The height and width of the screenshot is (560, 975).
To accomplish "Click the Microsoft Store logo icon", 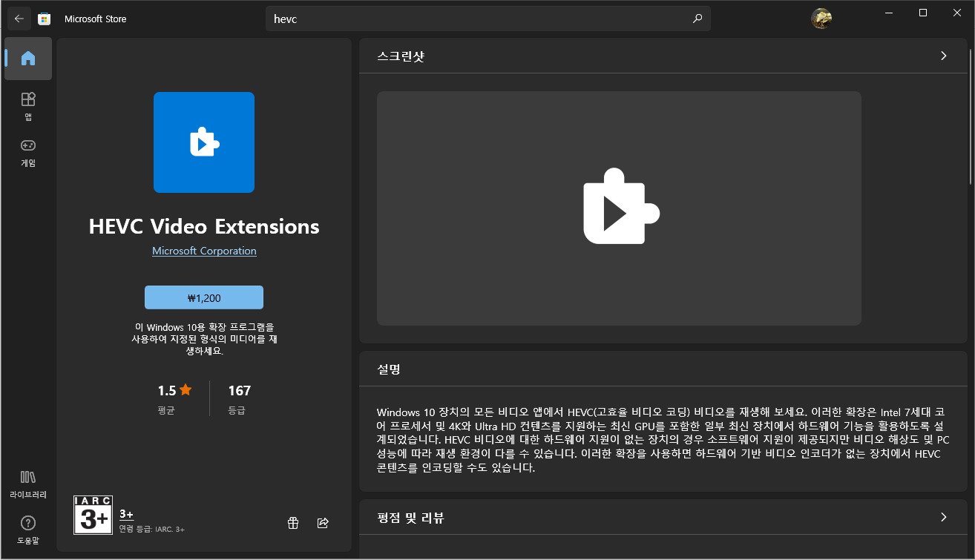I will coord(45,19).
